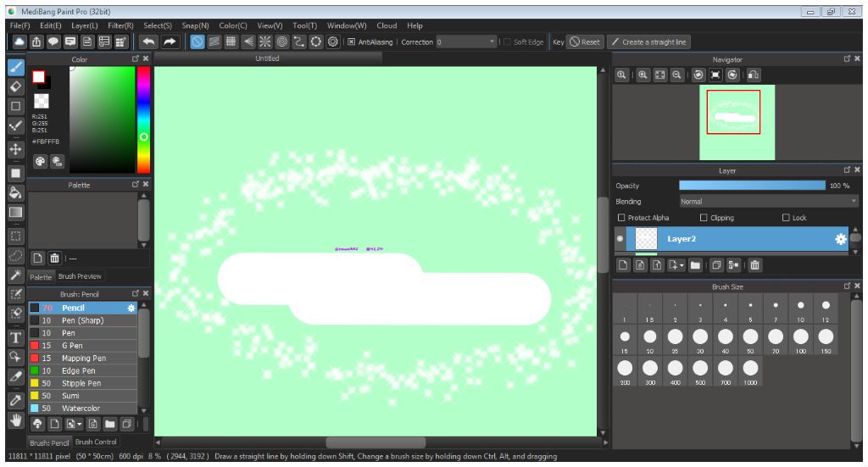Click the Layer opacity slider
Screen dimensions: 868x467
(751, 186)
